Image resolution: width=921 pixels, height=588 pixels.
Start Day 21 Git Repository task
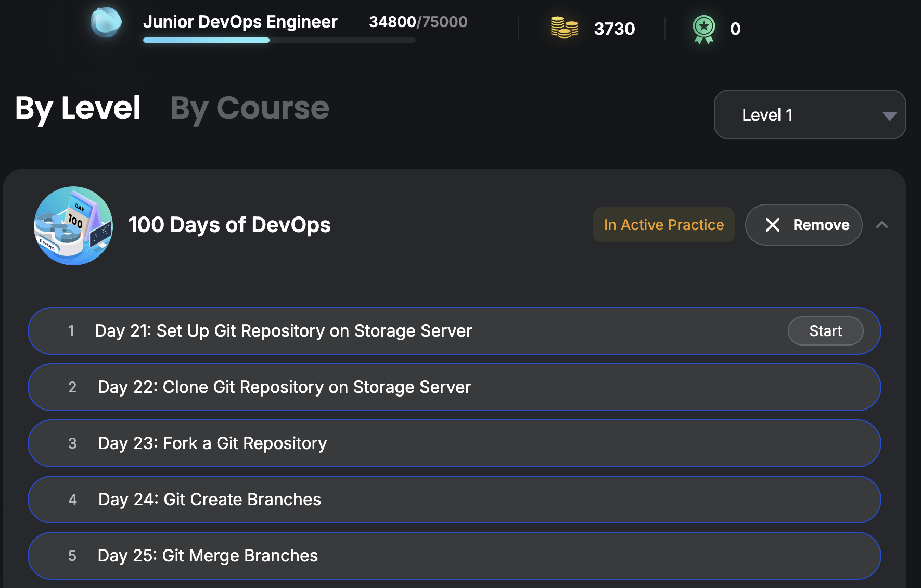click(825, 331)
